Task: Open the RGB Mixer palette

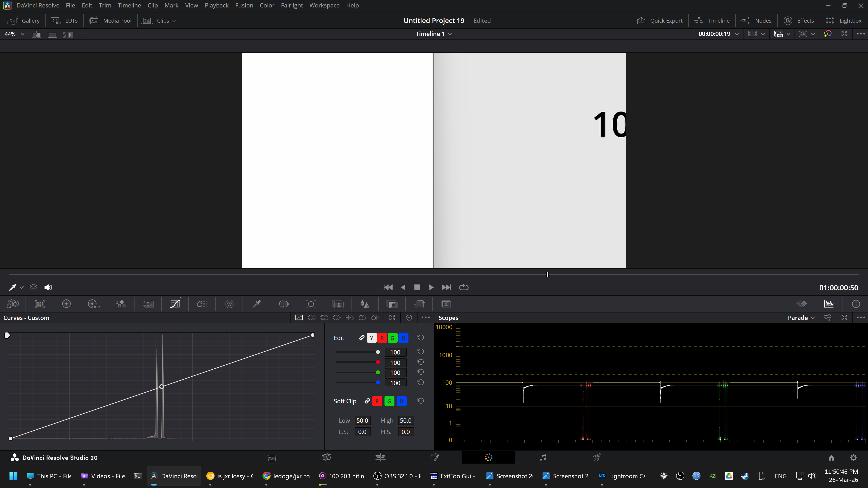Action: (121, 304)
